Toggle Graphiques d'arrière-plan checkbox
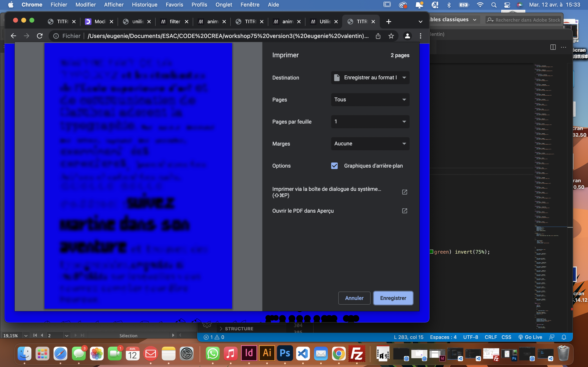 pyautogui.click(x=334, y=166)
